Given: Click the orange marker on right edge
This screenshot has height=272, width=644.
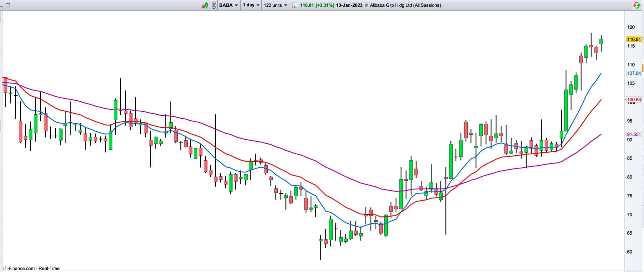Looking at the screenshot, I should [643, 68].
